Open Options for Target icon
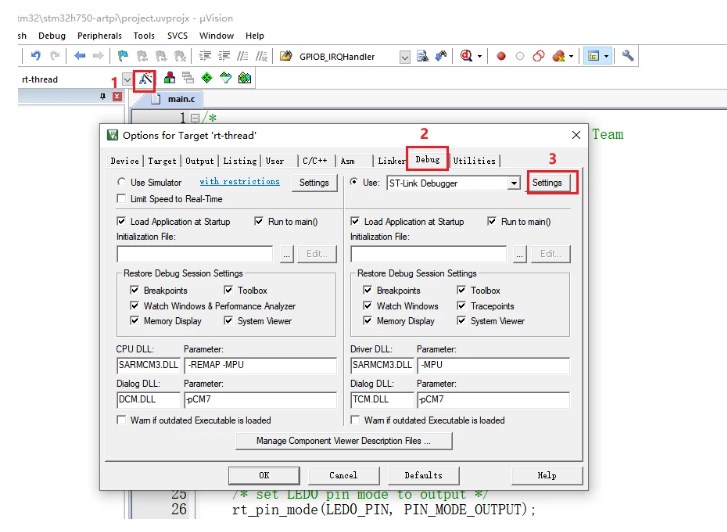727x532 pixels. click(145, 79)
